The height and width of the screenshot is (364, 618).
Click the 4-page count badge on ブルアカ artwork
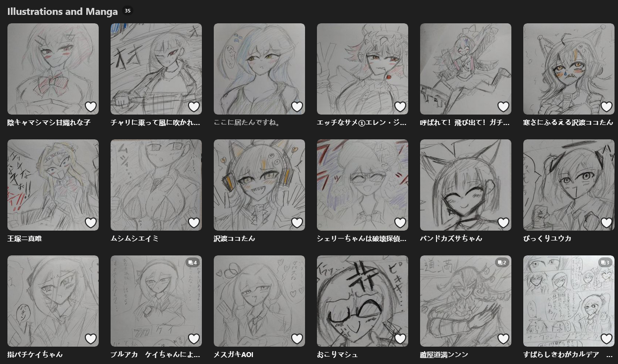pyautogui.click(x=192, y=262)
